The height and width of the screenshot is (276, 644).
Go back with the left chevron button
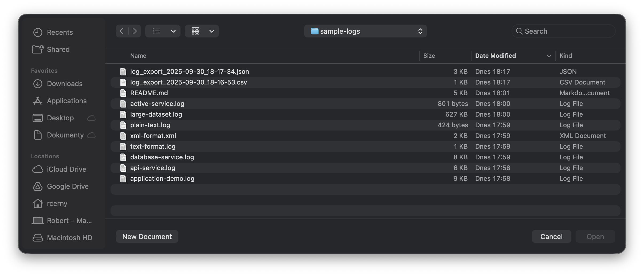click(122, 31)
